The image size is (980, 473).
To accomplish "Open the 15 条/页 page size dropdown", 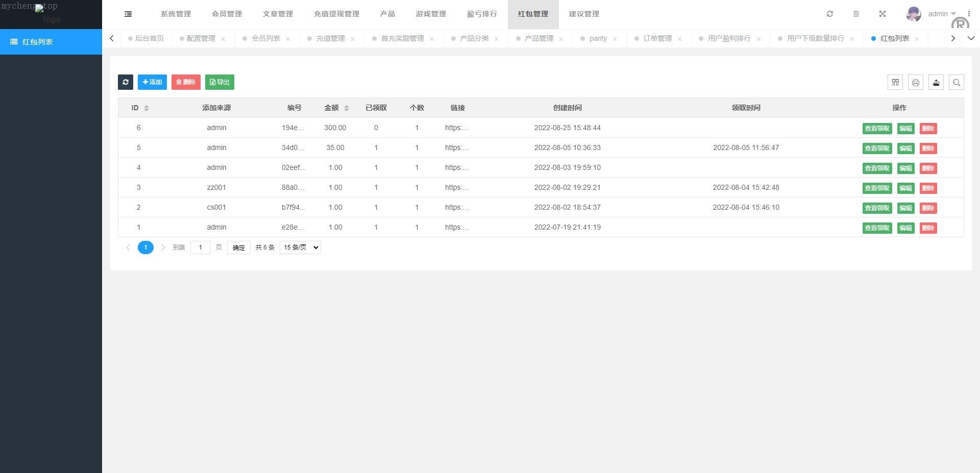I will click(300, 247).
